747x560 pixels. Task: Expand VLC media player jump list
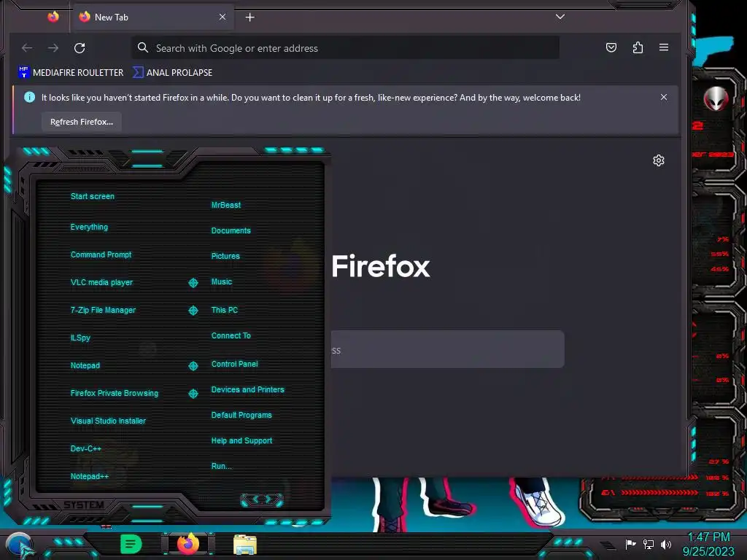pyautogui.click(x=193, y=283)
